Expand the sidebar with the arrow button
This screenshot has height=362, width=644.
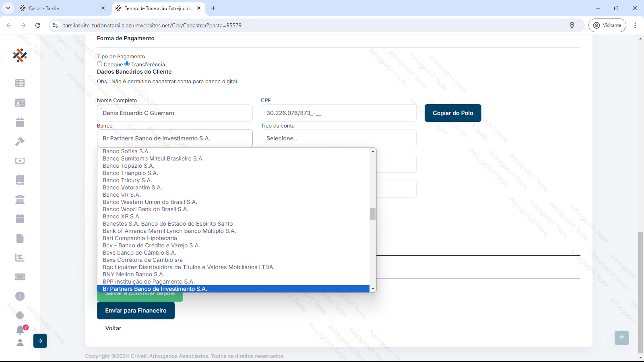[40, 341]
